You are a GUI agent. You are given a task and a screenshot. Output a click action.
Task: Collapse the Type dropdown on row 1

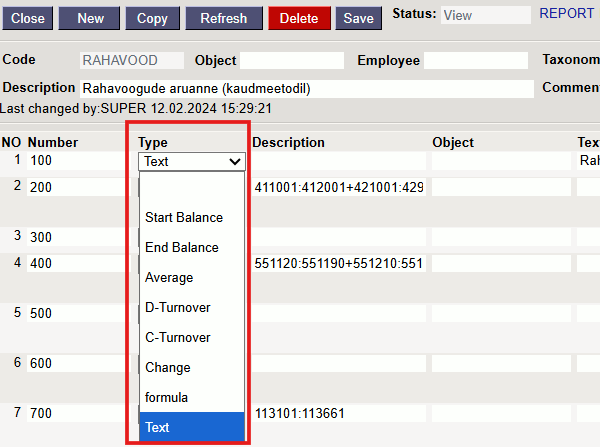[x=192, y=160]
